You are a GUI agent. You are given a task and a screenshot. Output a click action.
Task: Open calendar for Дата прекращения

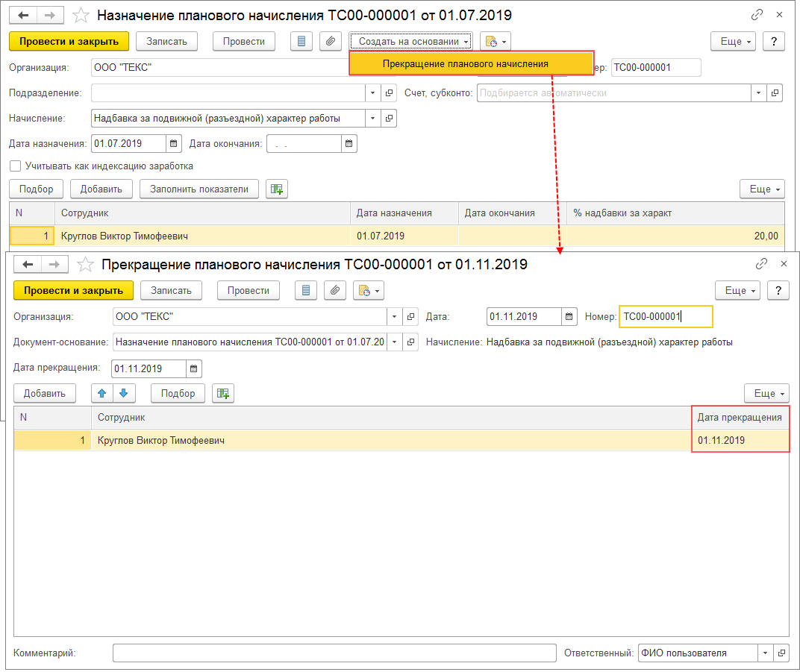(x=194, y=368)
